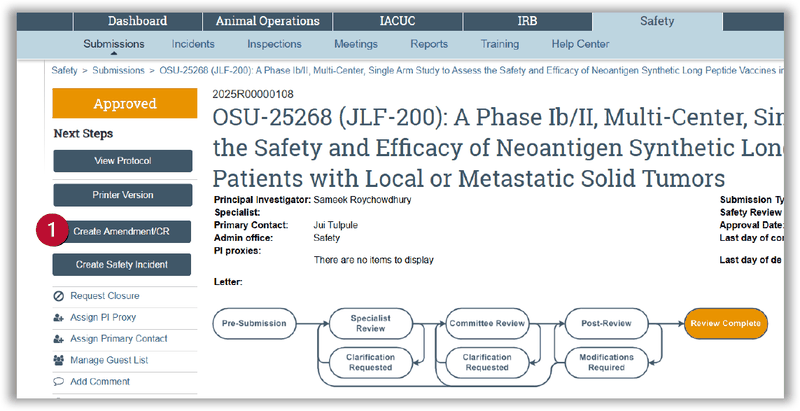Click the Next Steps heading
The height and width of the screenshot is (411, 800).
pos(83,134)
